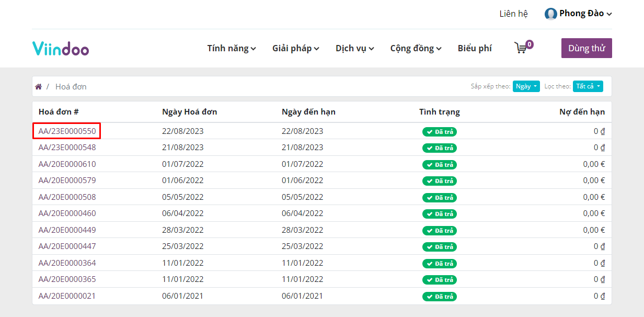
Task: Open the Ngày sort dropdown
Action: tap(526, 86)
